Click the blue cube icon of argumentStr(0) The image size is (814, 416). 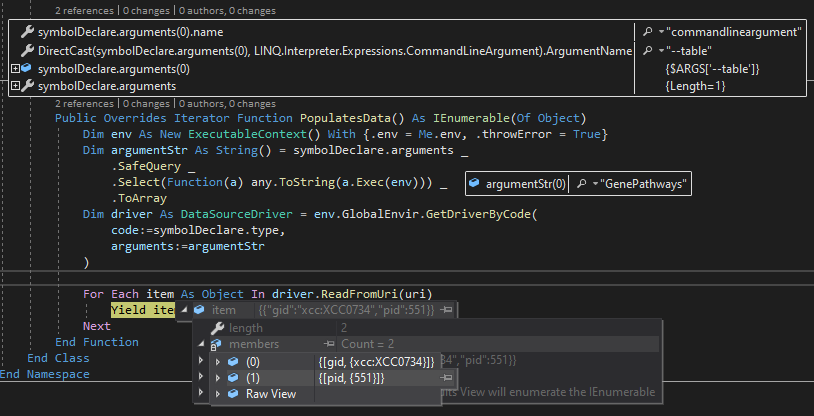(x=474, y=184)
